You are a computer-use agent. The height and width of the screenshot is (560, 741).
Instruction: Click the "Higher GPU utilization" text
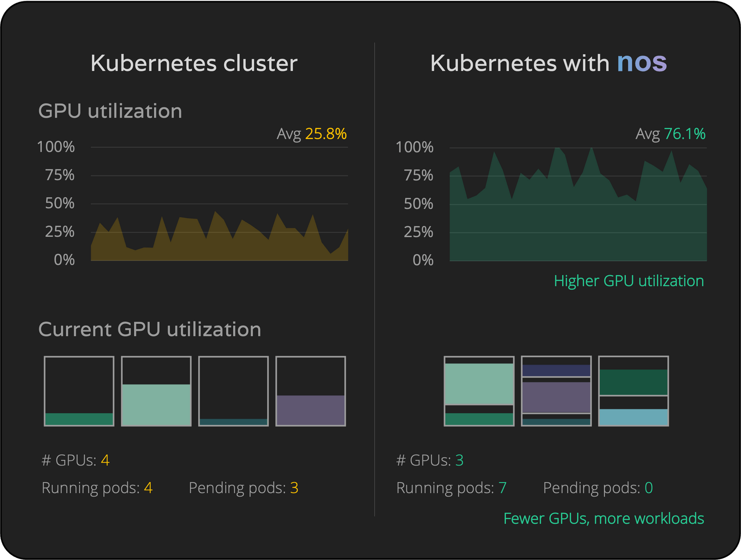(628, 281)
